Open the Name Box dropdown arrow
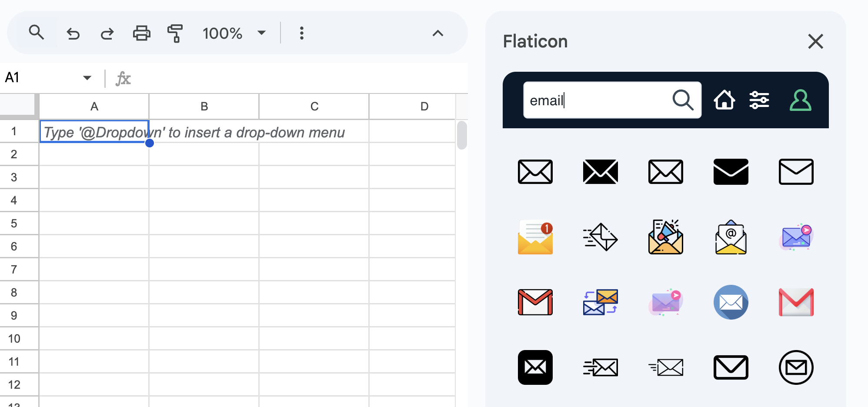This screenshot has height=407, width=868. (87, 77)
